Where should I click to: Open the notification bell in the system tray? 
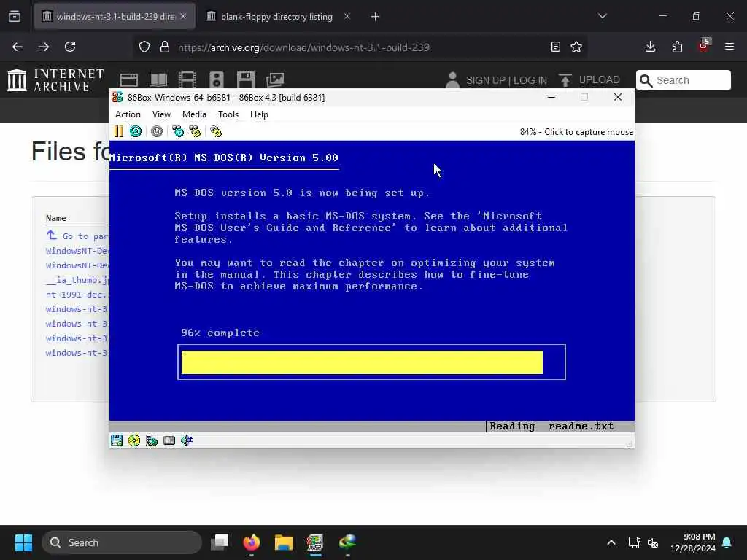[727, 542]
